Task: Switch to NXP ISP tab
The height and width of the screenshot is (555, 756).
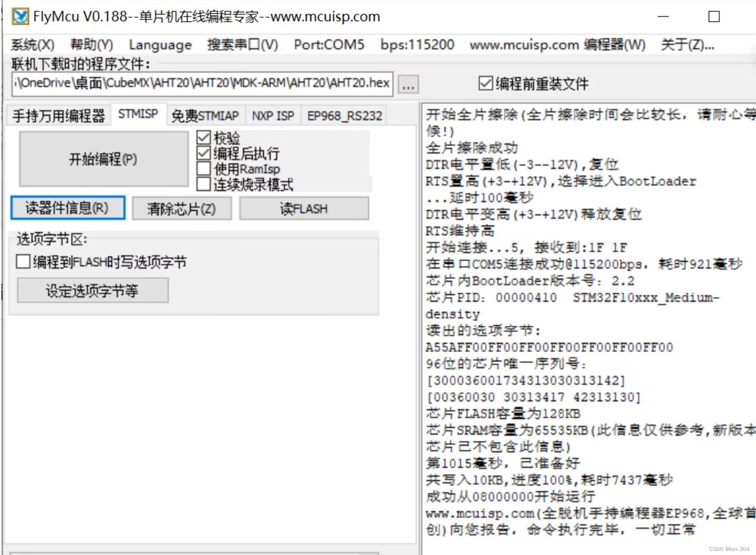Action: click(x=273, y=115)
